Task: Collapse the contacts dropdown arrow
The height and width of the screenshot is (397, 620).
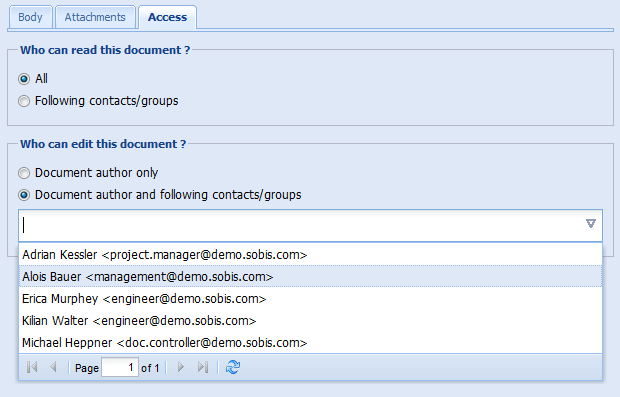Action: [591, 224]
